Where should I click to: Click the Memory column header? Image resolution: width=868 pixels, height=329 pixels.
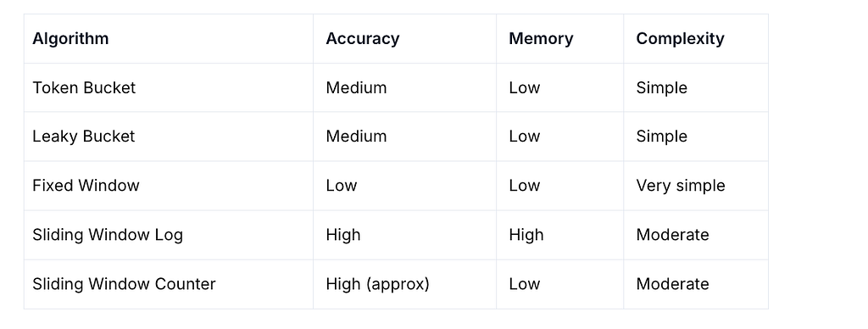(541, 39)
